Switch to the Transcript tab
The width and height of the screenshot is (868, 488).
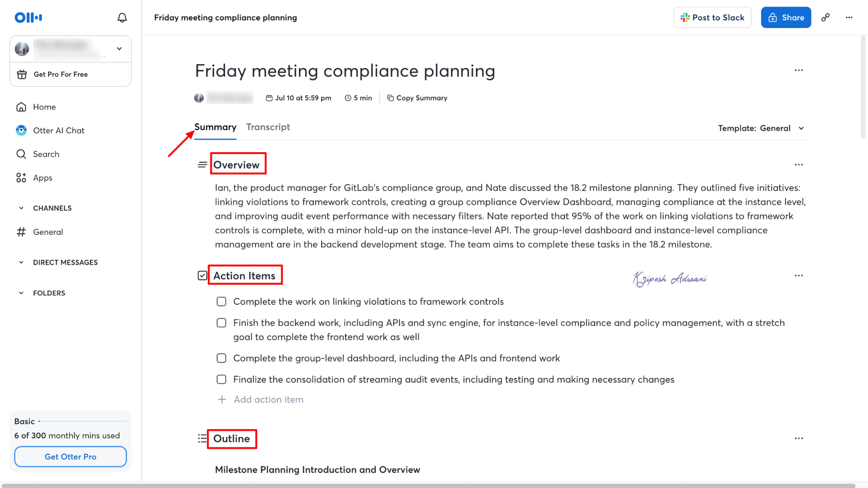click(x=268, y=127)
